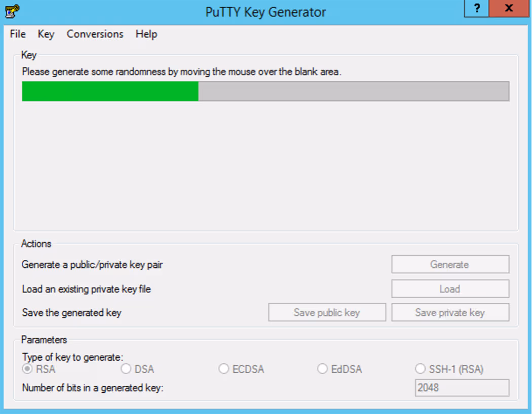Click the Generate button
Viewport: 532px width, 414px height.
point(450,264)
